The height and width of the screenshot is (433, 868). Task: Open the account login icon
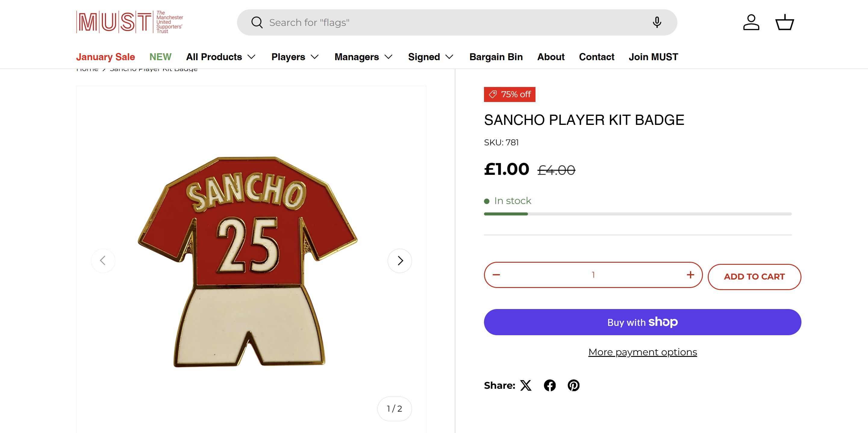[751, 22]
